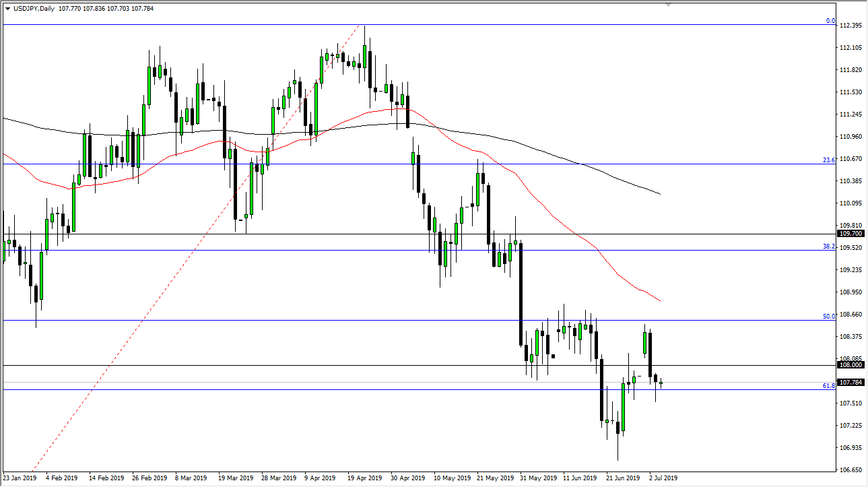868x487 pixels.
Task: Select the 61.8 Fibonacci retracement label
Action: coord(828,386)
